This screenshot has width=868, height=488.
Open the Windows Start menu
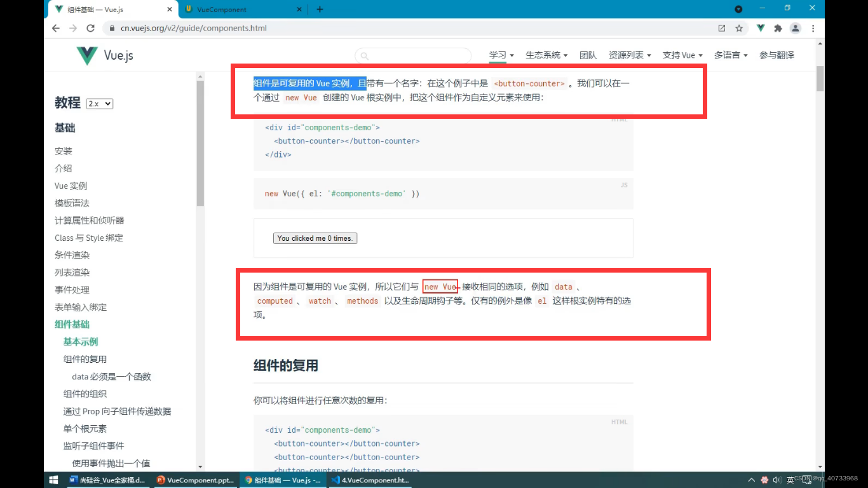pyautogui.click(x=54, y=480)
